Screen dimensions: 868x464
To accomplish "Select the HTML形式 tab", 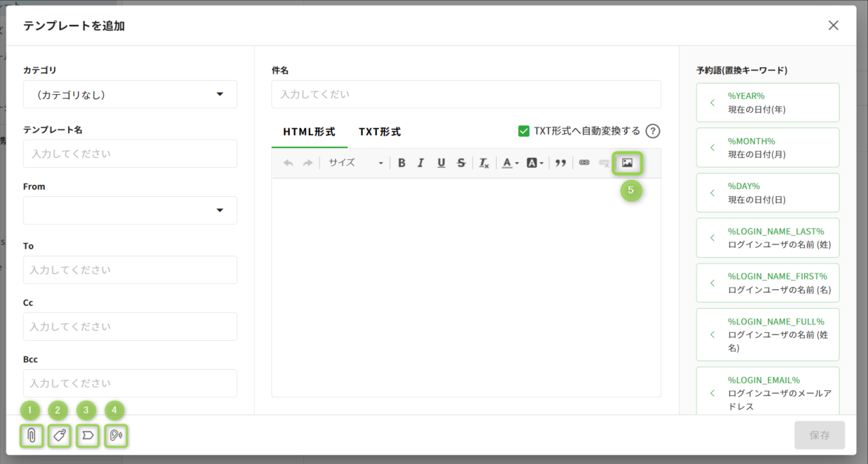I will pyautogui.click(x=309, y=132).
